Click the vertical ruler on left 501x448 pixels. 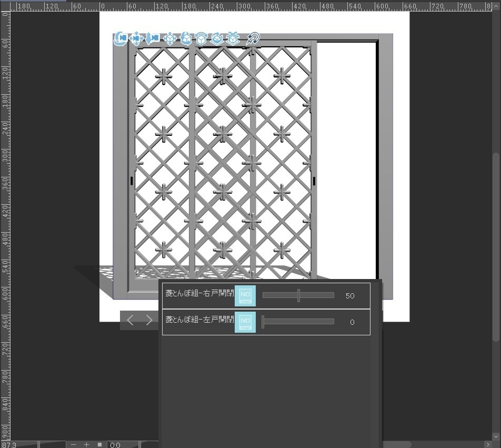tap(5, 226)
